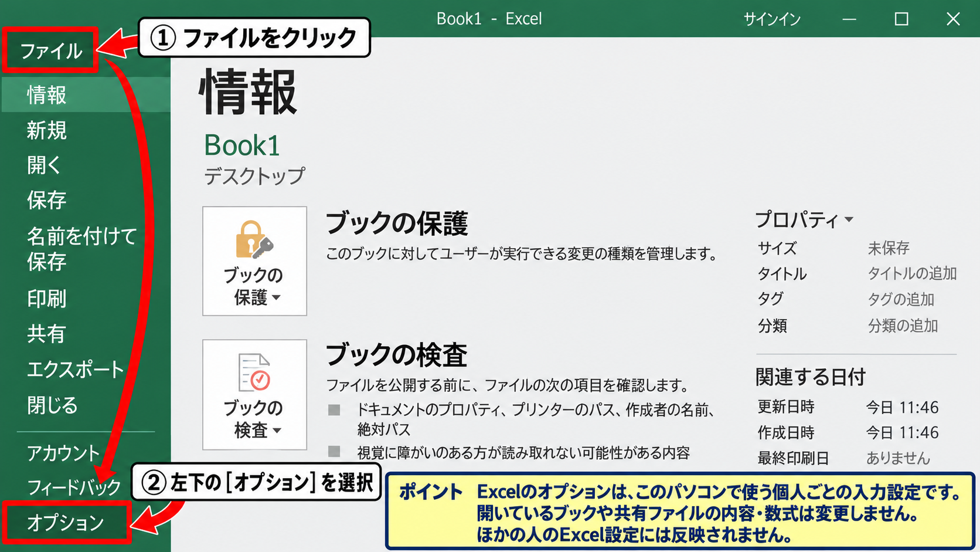Go to 共有 in the sidebar
The image size is (980, 552).
[46, 334]
